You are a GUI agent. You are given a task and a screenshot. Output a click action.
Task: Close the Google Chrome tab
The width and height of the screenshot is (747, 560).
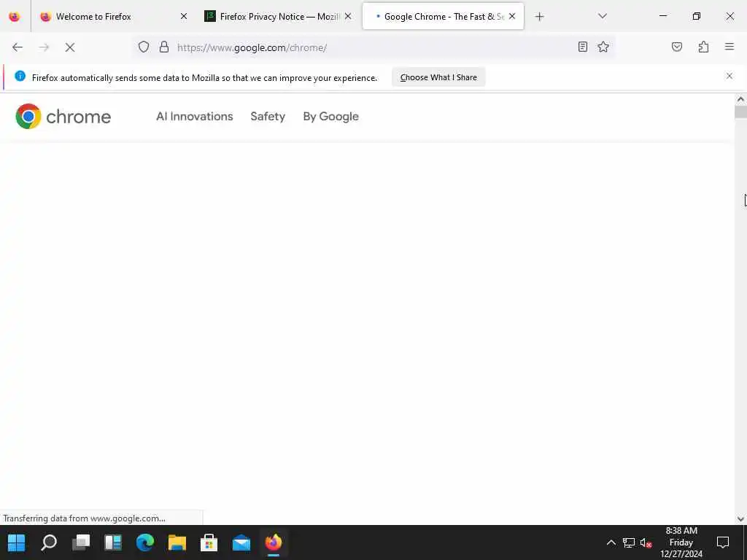[512, 16]
